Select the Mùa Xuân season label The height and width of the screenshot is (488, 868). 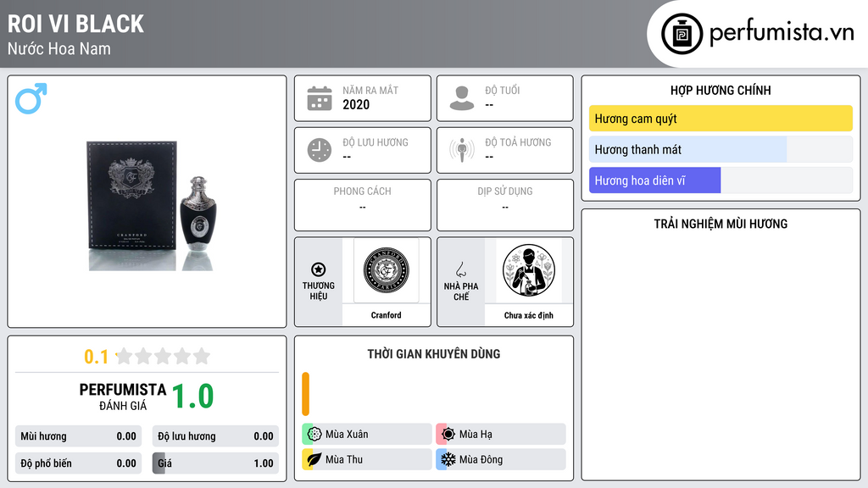pos(347,435)
